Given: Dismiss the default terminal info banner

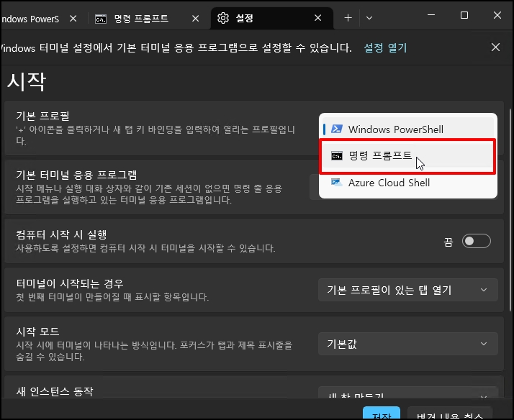Looking at the screenshot, I should tap(495, 47).
